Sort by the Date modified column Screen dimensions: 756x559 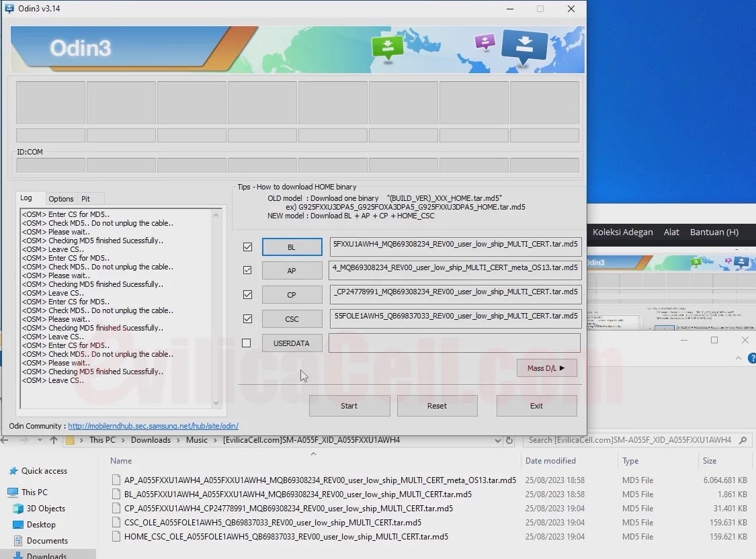(x=550, y=461)
